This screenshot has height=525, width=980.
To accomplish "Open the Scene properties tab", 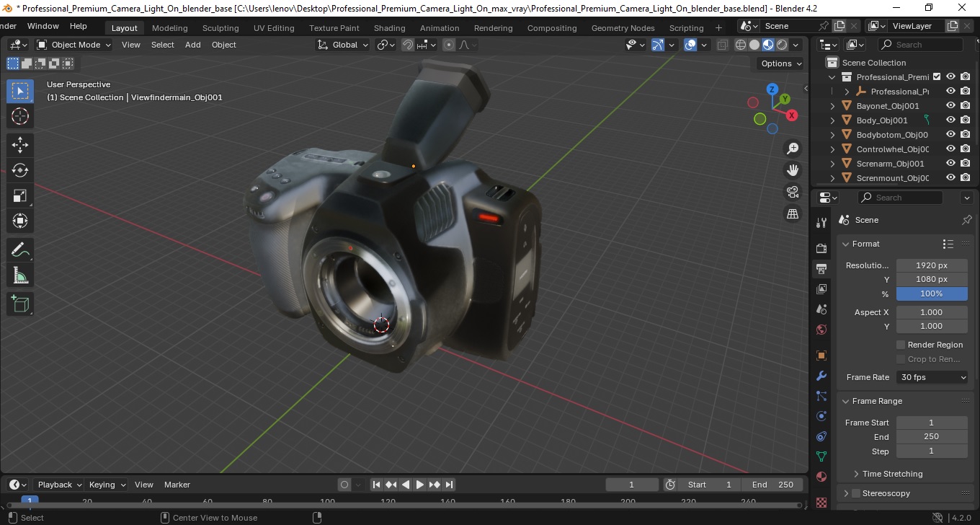I will (x=821, y=309).
